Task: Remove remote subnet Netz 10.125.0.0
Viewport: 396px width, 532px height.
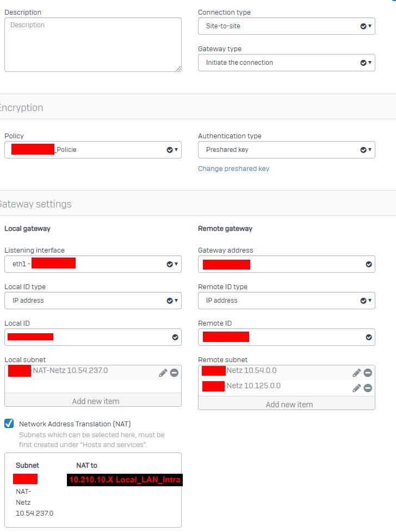Action: [368, 388]
